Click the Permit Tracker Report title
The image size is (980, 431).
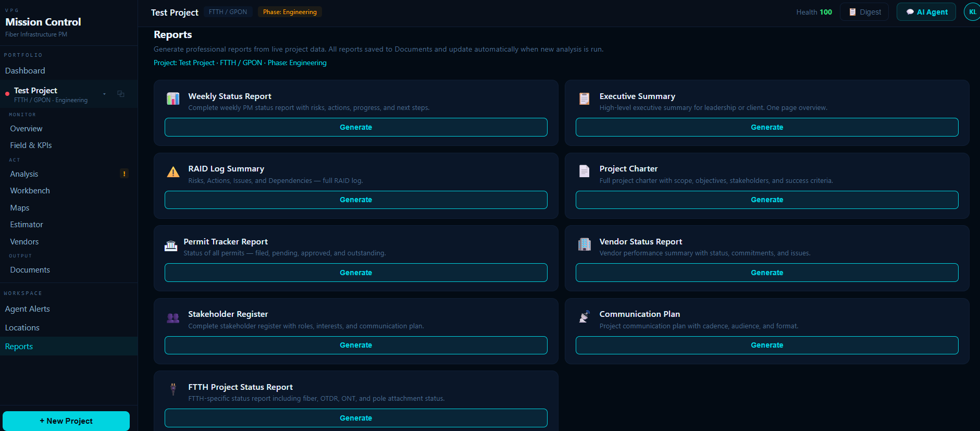[x=226, y=242]
